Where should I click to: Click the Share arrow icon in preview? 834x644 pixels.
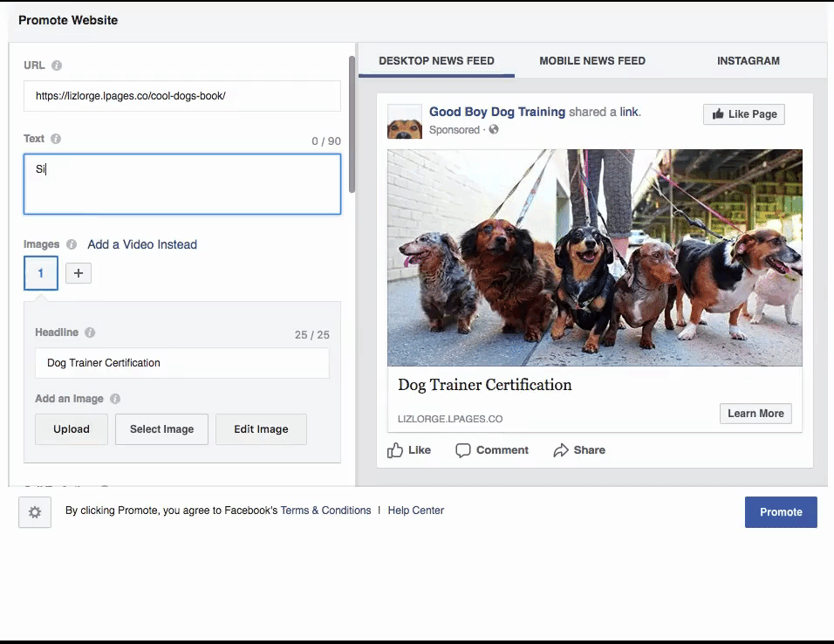pyautogui.click(x=561, y=450)
